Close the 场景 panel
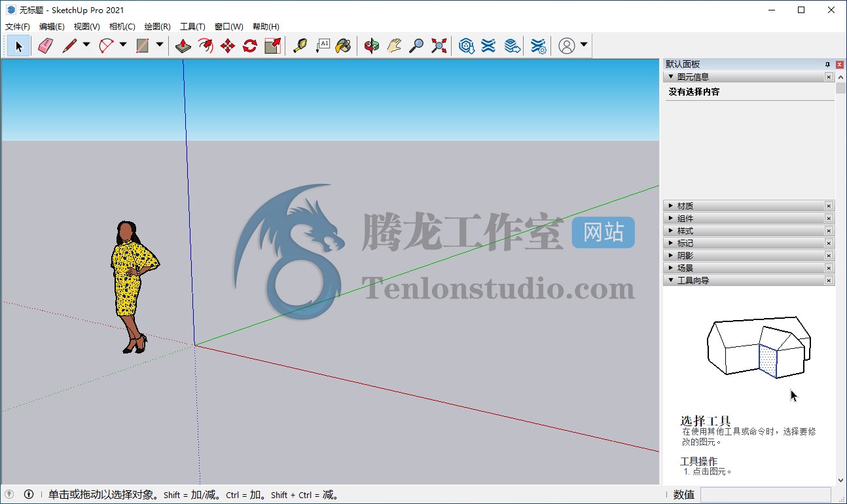Screen dimensions: 847x504 (x=829, y=268)
